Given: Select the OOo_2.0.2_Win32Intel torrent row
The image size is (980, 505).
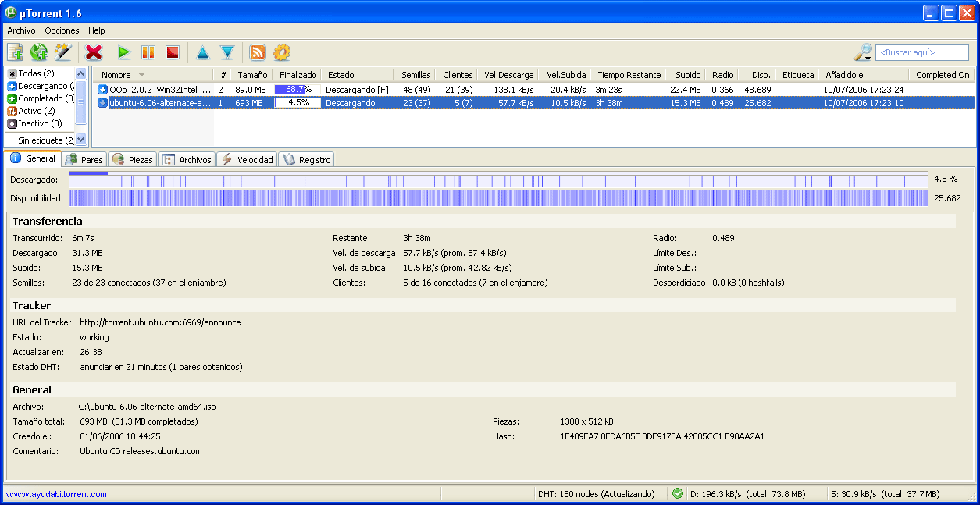Looking at the screenshot, I should click(534, 90).
